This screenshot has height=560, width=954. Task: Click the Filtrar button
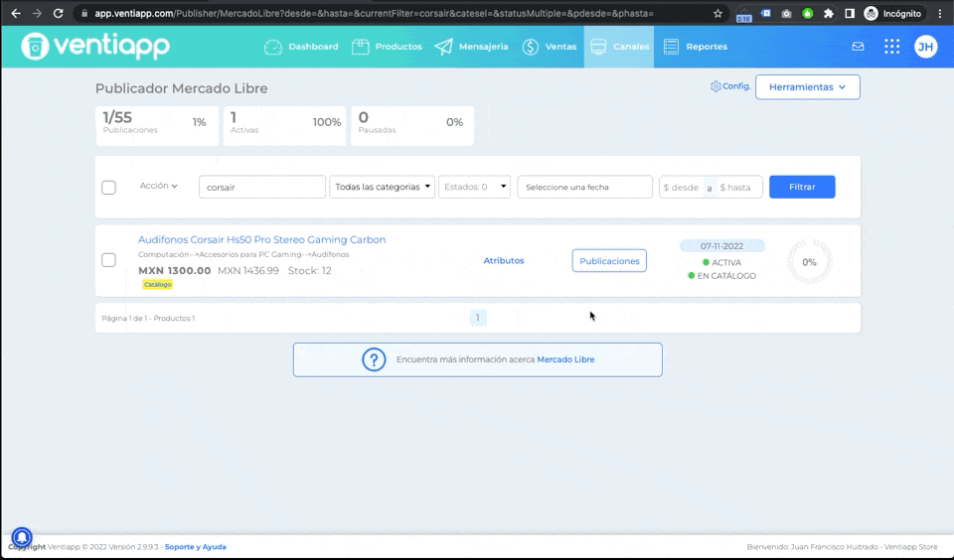(802, 187)
